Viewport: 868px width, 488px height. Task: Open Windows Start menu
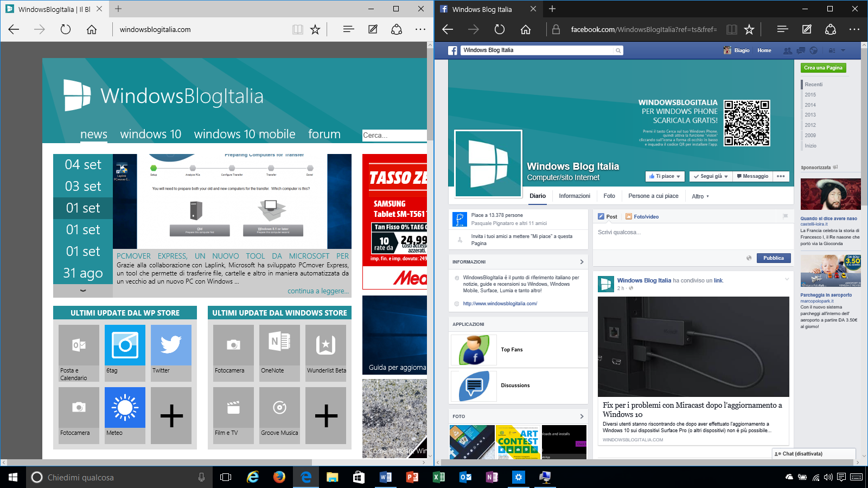tap(13, 477)
